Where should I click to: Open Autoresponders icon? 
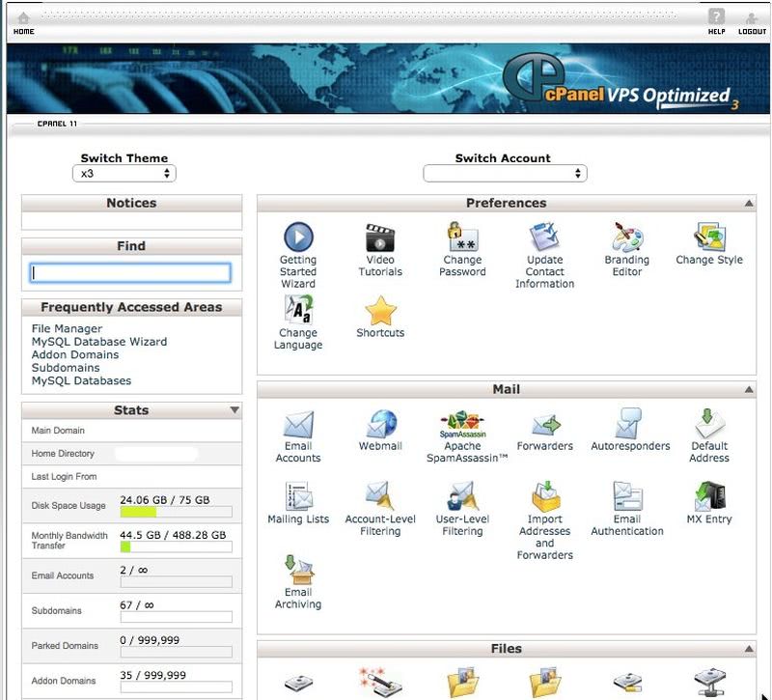pos(628,423)
